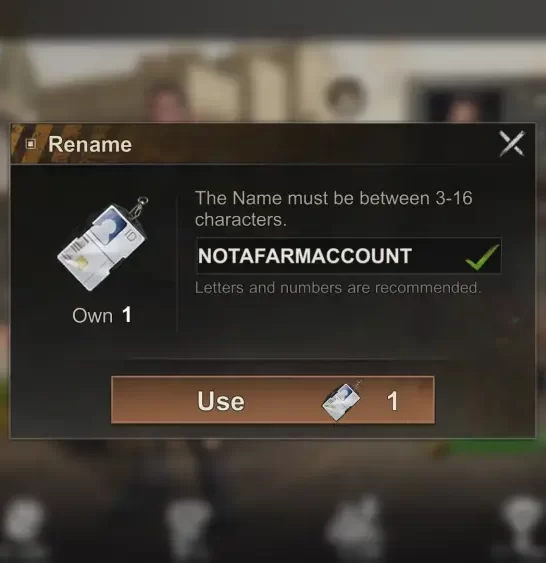The height and width of the screenshot is (563, 546).
Task: Tap the blurred second bottom bar icon
Action: coord(187,522)
